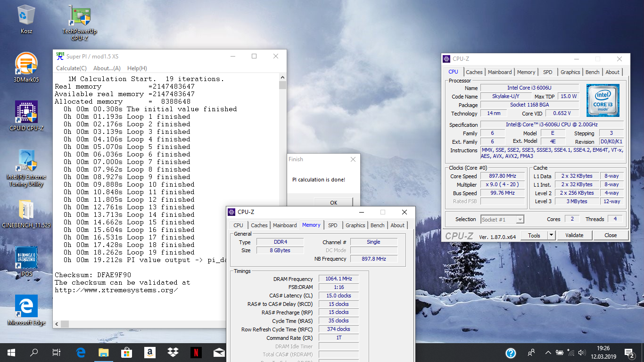Click the DRAM Frequency value 1064.1 MHz

point(339,279)
